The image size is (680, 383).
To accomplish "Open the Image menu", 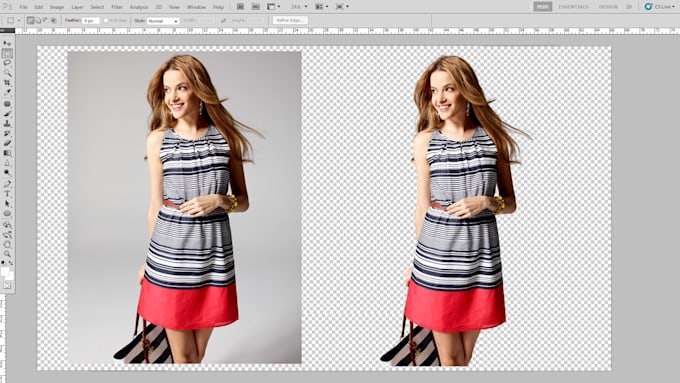I will click(56, 7).
